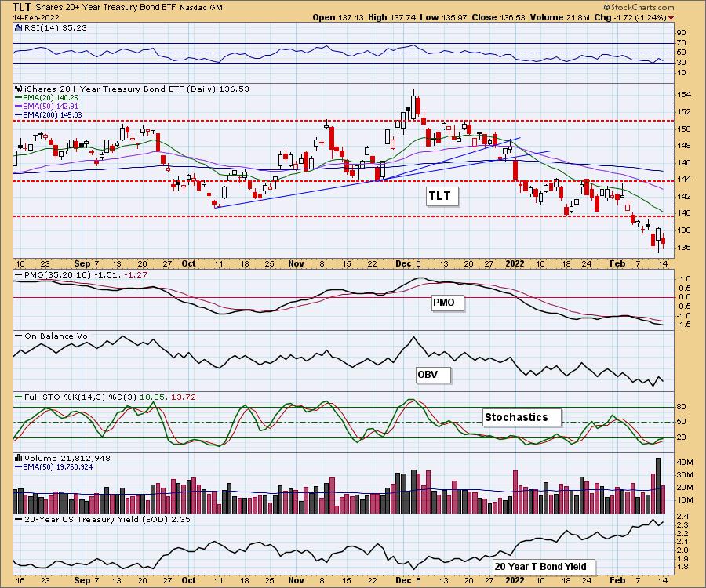Click 'Oct' on the bottom yield panel date axis
The width and height of the screenshot is (706, 588).
click(188, 580)
